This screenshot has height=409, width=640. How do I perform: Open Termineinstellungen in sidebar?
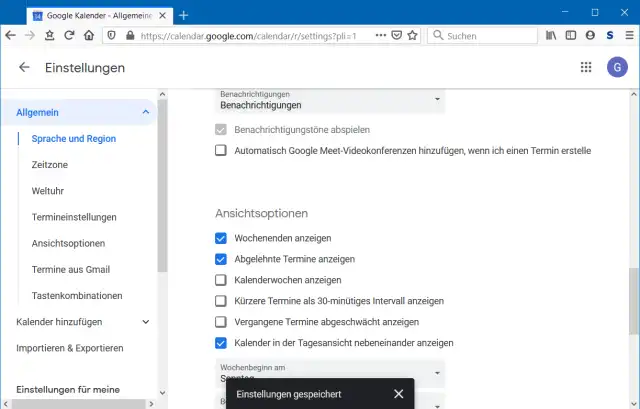tap(74, 217)
